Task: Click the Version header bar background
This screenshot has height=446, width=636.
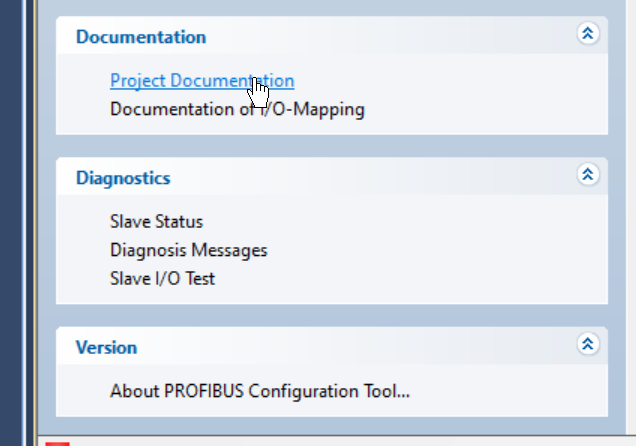Action: tap(357, 345)
